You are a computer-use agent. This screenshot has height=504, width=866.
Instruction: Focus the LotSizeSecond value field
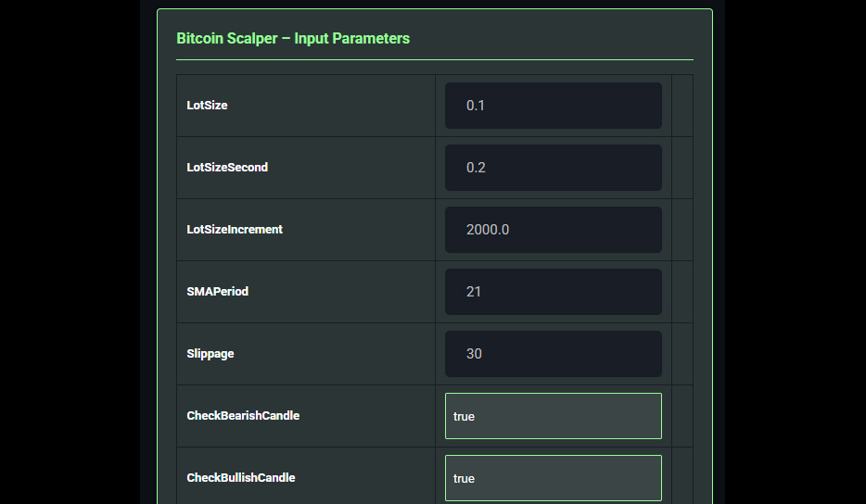coord(553,168)
